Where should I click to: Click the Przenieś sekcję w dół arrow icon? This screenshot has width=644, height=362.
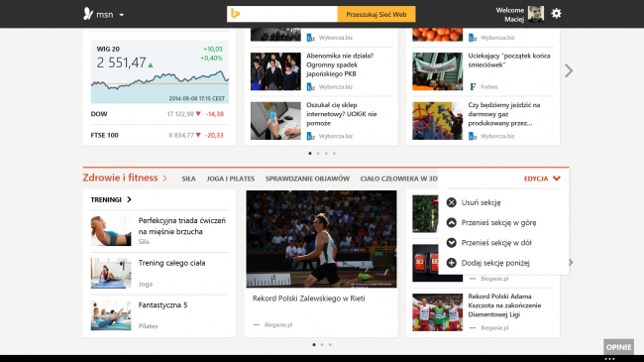(452, 243)
